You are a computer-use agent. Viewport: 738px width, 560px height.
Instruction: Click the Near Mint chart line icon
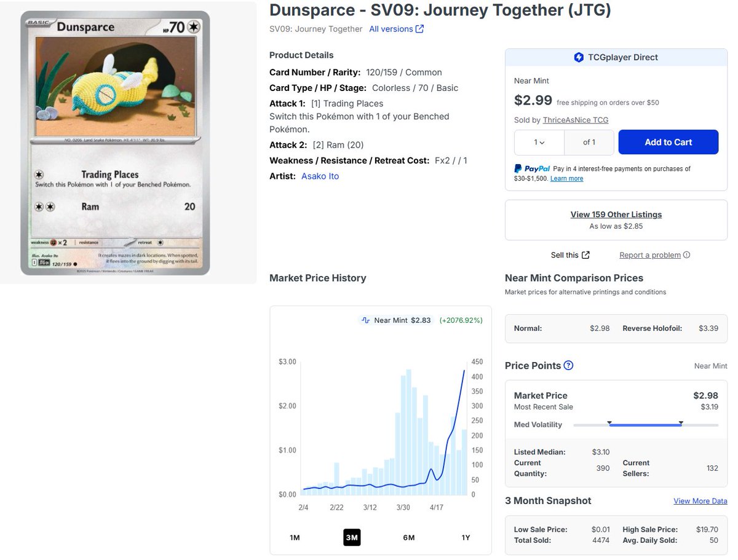pyautogui.click(x=365, y=320)
